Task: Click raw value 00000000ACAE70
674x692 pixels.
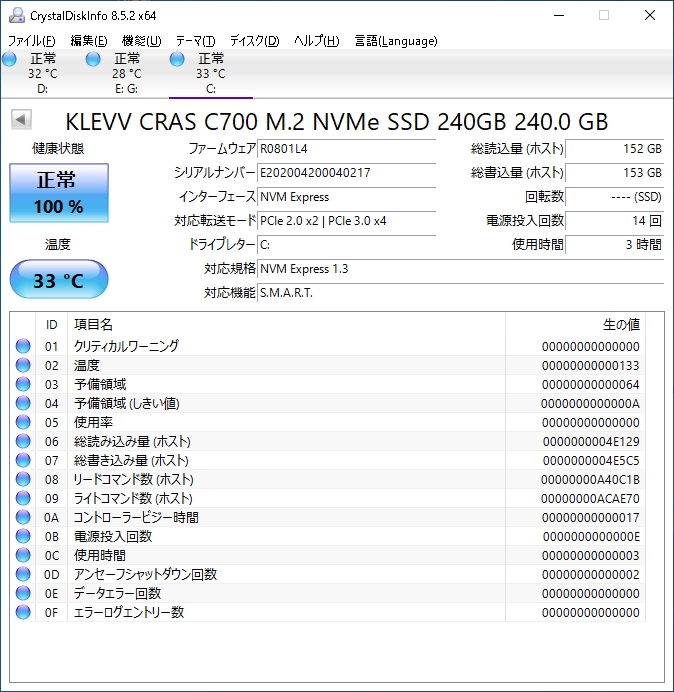Action: 591,499
